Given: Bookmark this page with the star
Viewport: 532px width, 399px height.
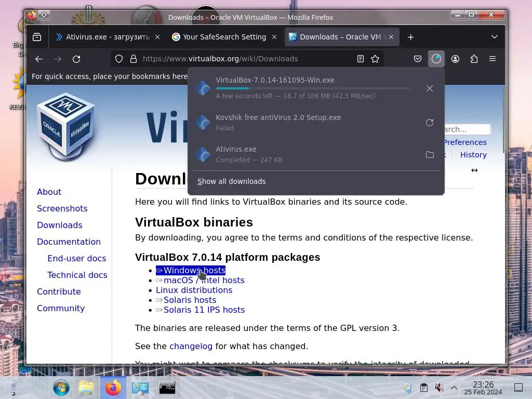Looking at the screenshot, I should click(375, 59).
